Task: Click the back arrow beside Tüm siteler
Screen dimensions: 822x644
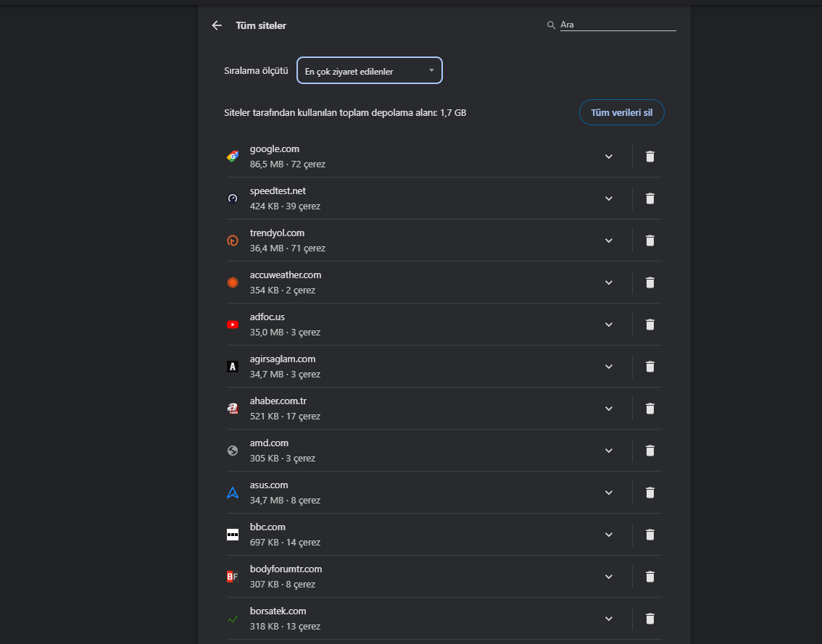Action: (x=217, y=25)
